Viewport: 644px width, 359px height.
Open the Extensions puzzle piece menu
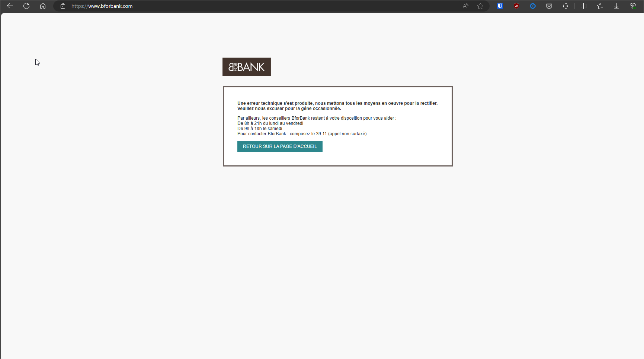[x=565, y=6]
